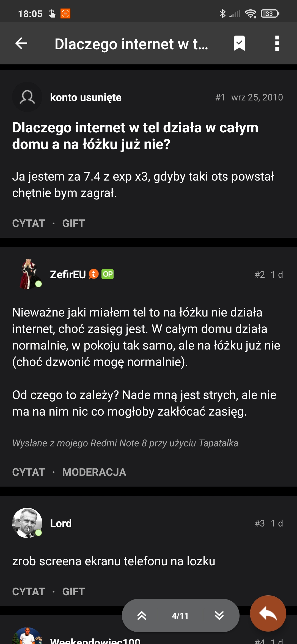Tap the back arrow icon
Screen dimensions: 297x644
(x=21, y=43)
